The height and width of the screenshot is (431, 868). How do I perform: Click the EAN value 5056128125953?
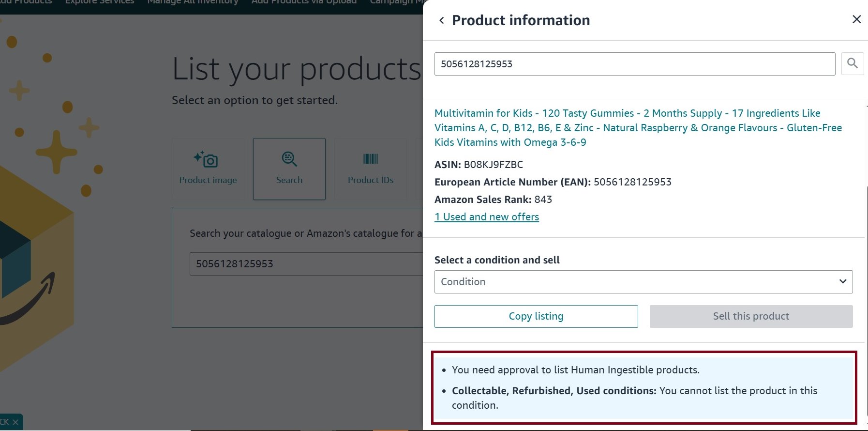coord(632,182)
